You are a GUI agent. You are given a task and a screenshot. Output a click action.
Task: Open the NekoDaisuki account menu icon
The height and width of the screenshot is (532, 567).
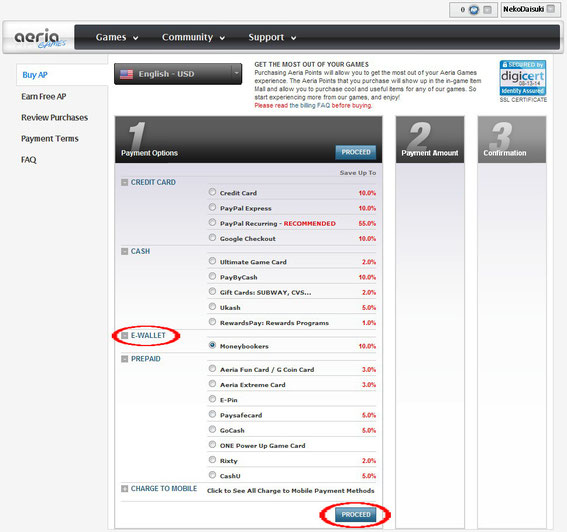tap(551, 9)
